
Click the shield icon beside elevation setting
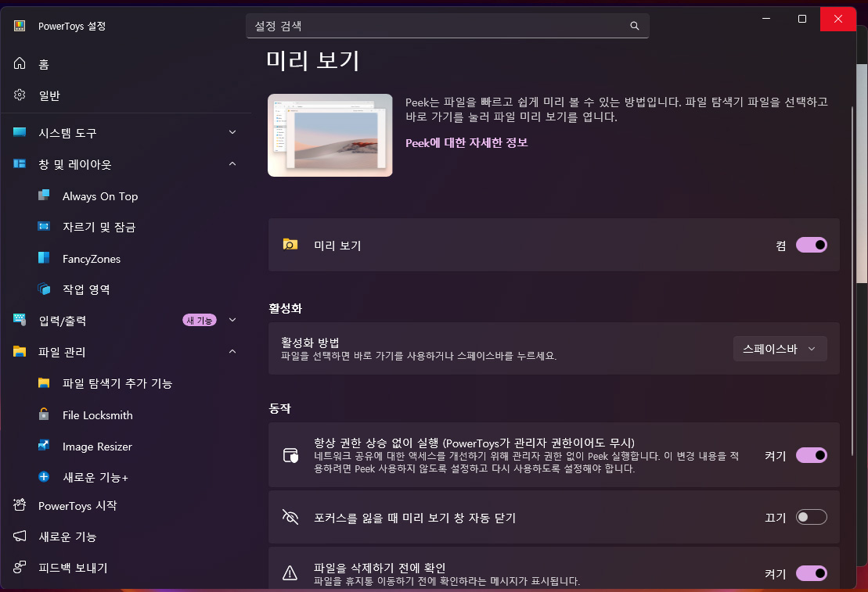(x=290, y=455)
